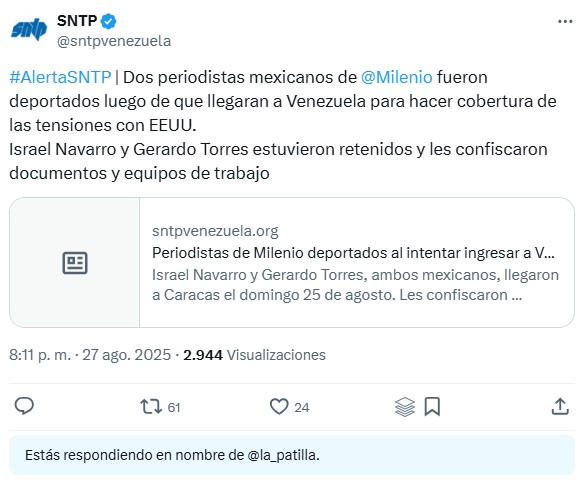
Task: Click the 'Estás respondiendo en nombre de @la_patilla' banner
Action: [x=292, y=455]
